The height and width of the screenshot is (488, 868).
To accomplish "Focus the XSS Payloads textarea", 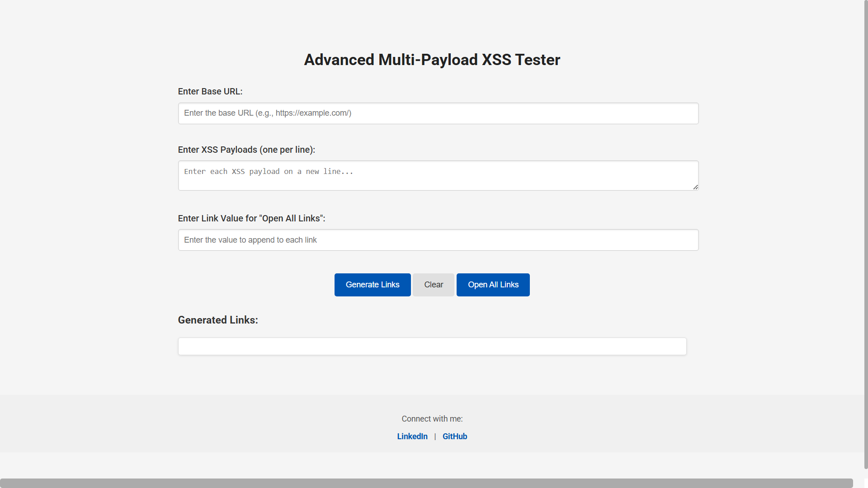I will 438,175.
